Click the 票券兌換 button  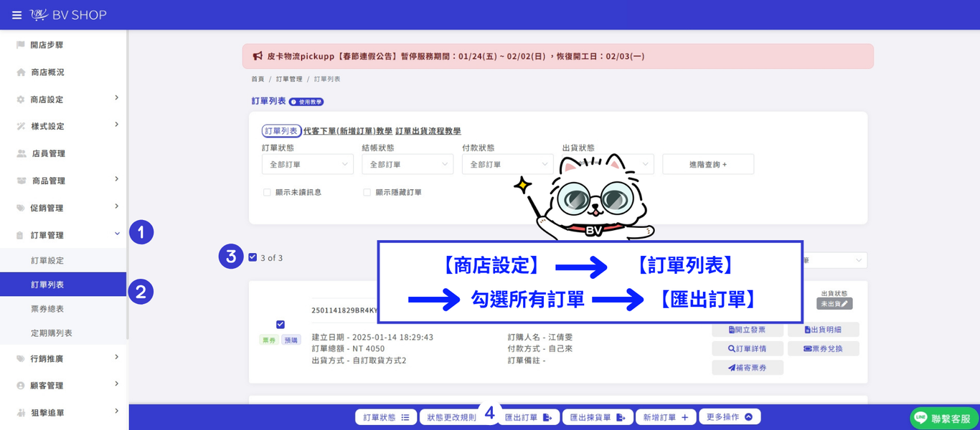point(823,349)
